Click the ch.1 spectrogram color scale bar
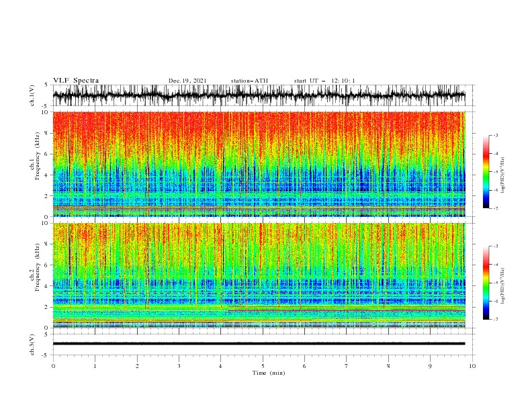Image resolution: width=532 pixels, height=411 pixels. coord(486,172)
